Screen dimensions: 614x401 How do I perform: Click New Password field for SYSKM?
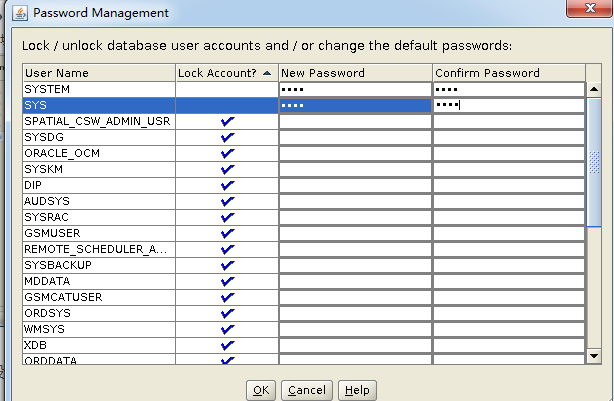[355, 169]
